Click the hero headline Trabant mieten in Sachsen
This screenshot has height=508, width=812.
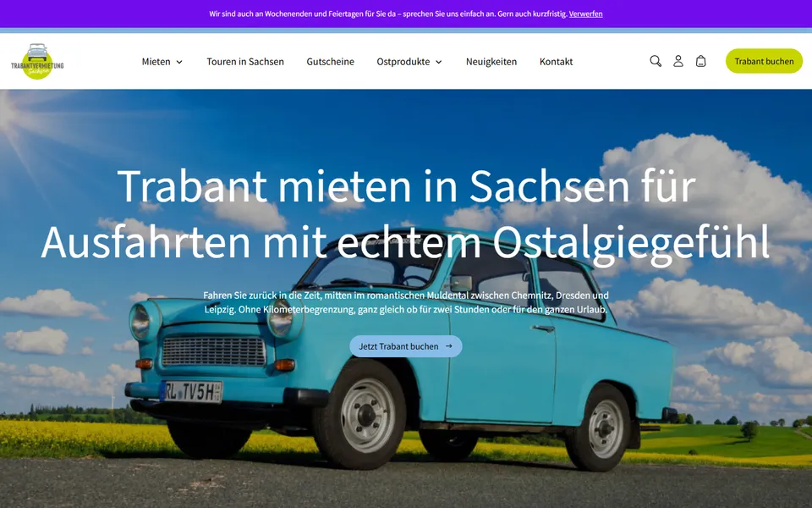click(x=405, y=213)
